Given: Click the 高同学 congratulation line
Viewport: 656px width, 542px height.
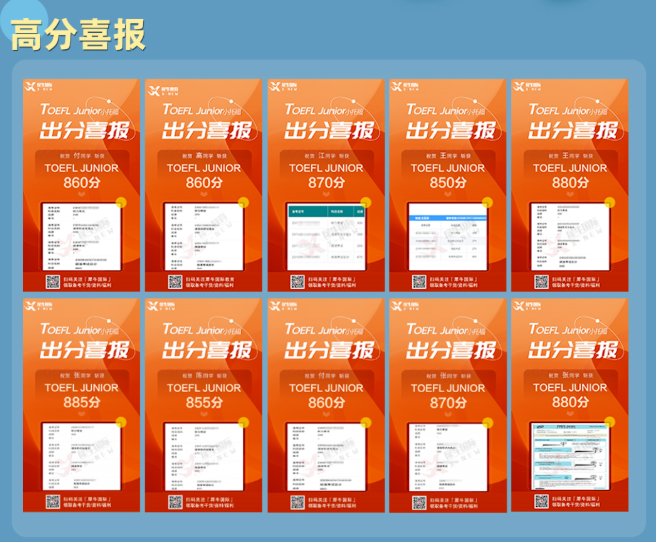Looking at the screenshot, I should click(204, 156).
